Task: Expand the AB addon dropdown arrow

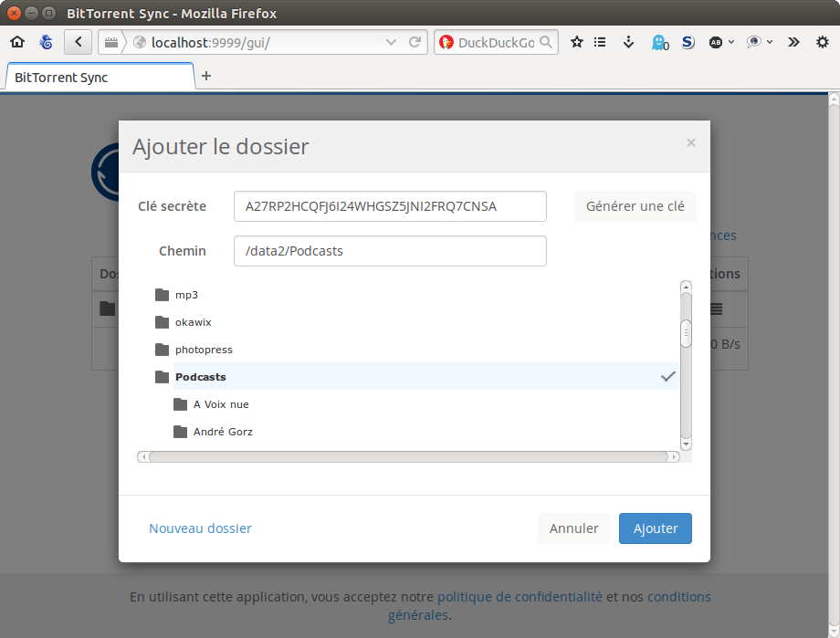Action: click(x=731, y=42)
